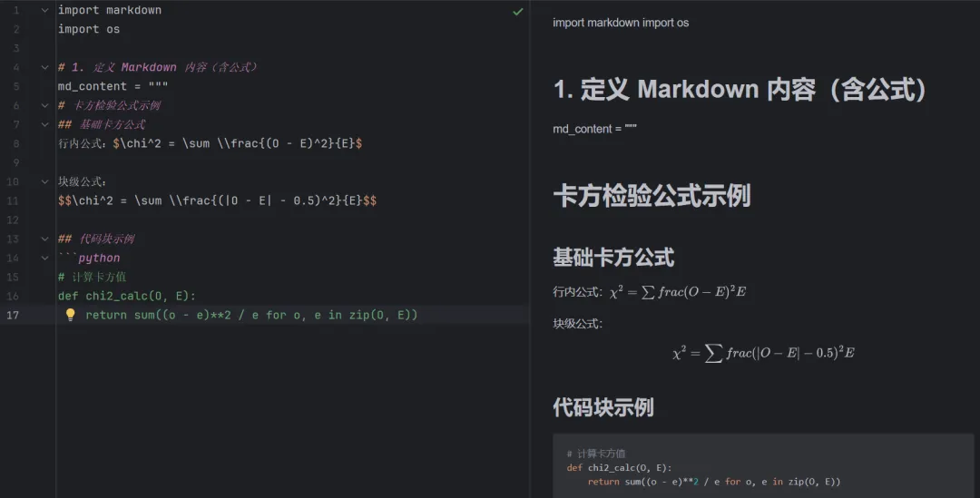Click line number 3 in the gutter
The width and height of the screenshot is (980, 498).
coord(16,48)
